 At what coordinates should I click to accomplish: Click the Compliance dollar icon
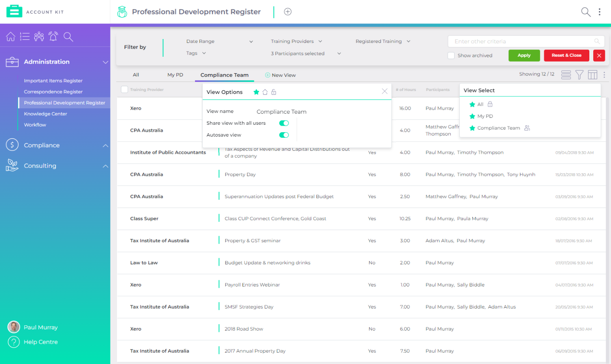12,145
